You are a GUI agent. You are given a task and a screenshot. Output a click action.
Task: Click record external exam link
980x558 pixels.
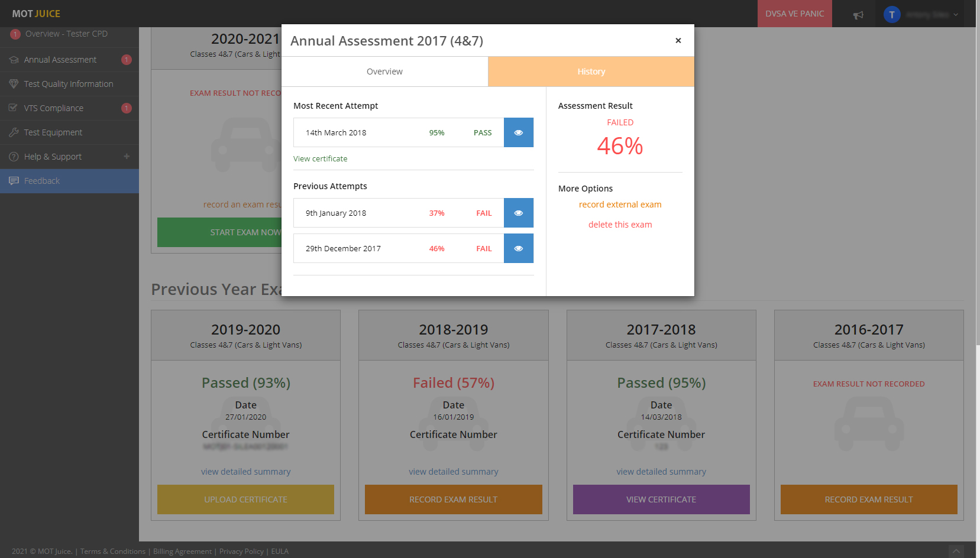click(620, 205)
